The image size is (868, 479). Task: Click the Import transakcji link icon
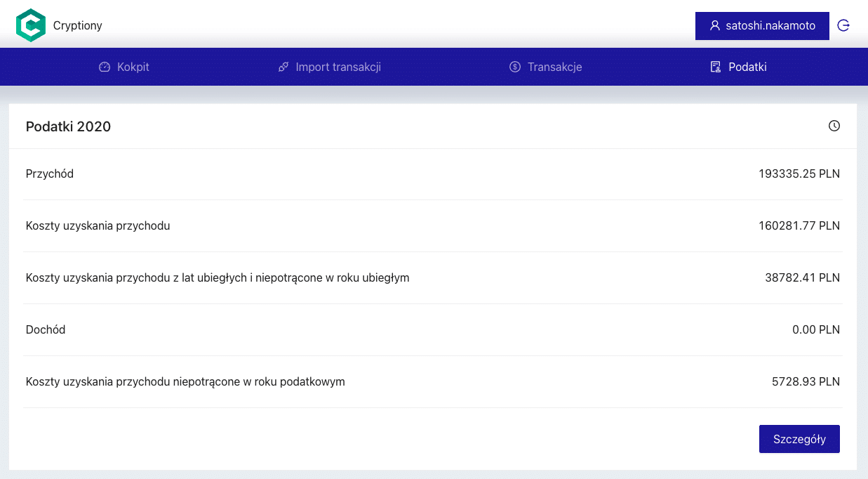[x=283, y=67]
